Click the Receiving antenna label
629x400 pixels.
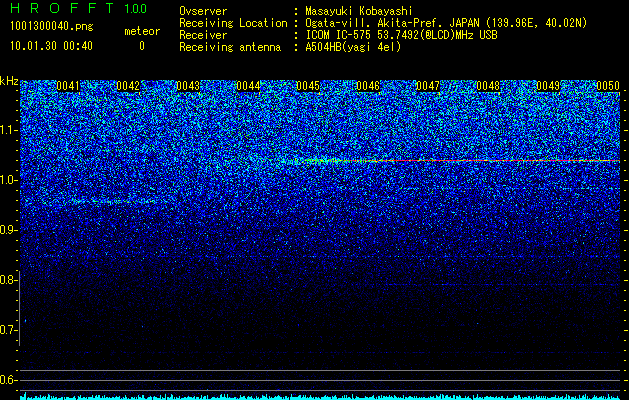230,47
